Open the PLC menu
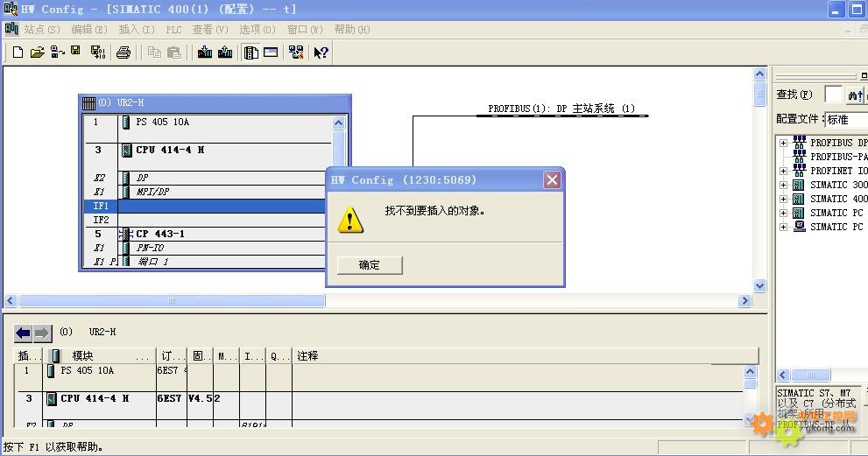Image resolution: width=868 pixels, height=456 pixels. click(173, 30)
